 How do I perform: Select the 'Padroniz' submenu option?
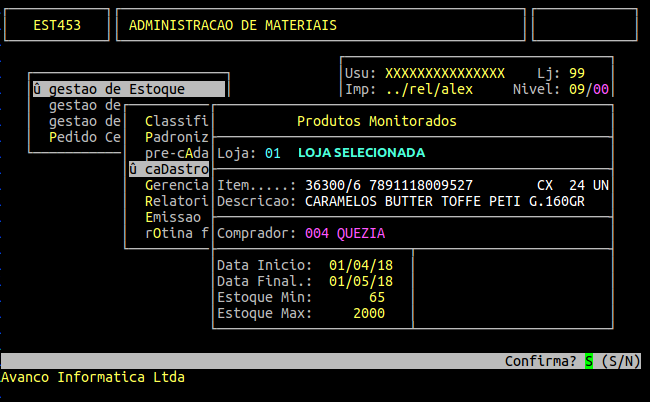(x=176, y=137)
